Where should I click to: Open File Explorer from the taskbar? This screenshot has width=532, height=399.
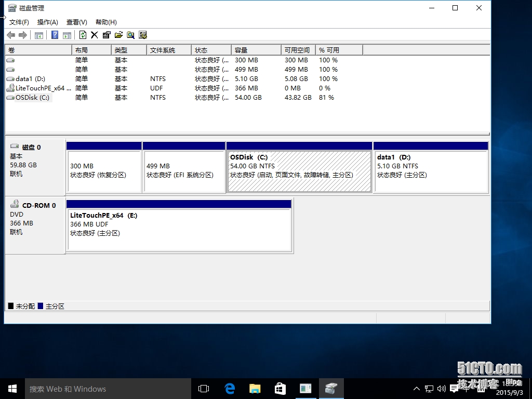[255, 389]
